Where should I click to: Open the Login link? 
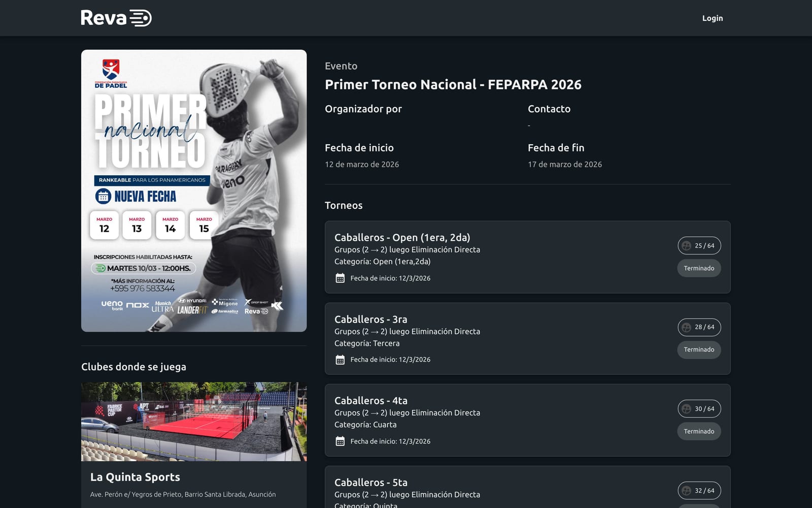click(713, 18)
